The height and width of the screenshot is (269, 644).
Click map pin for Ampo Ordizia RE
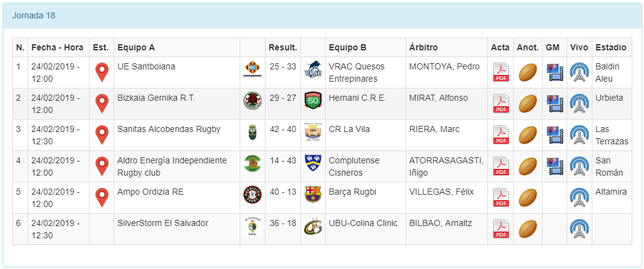point(102,198)
